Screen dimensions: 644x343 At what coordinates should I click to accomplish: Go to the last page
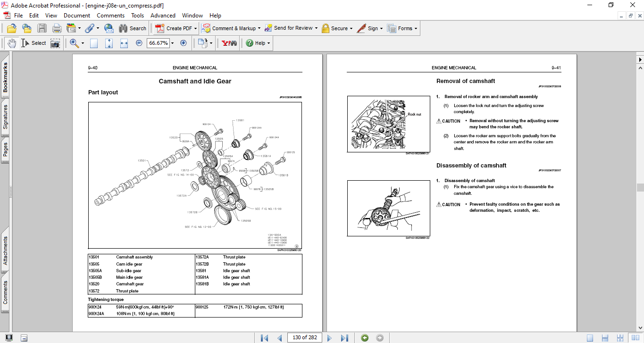point(344,337)
